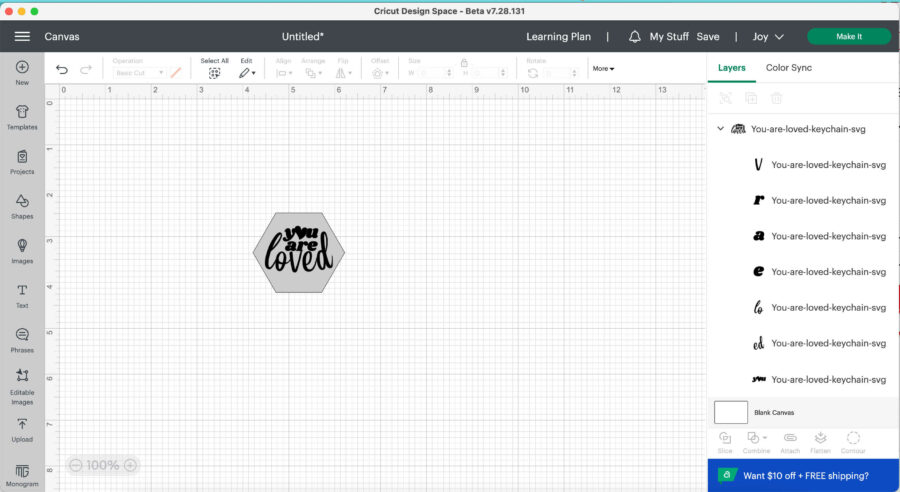Open the Templates panel in sidebar
This screenshot has height=492, width=900.
click(x=22, y=116)
